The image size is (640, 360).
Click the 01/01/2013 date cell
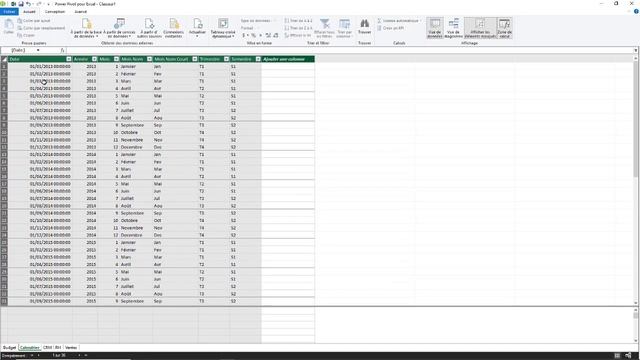40,67
